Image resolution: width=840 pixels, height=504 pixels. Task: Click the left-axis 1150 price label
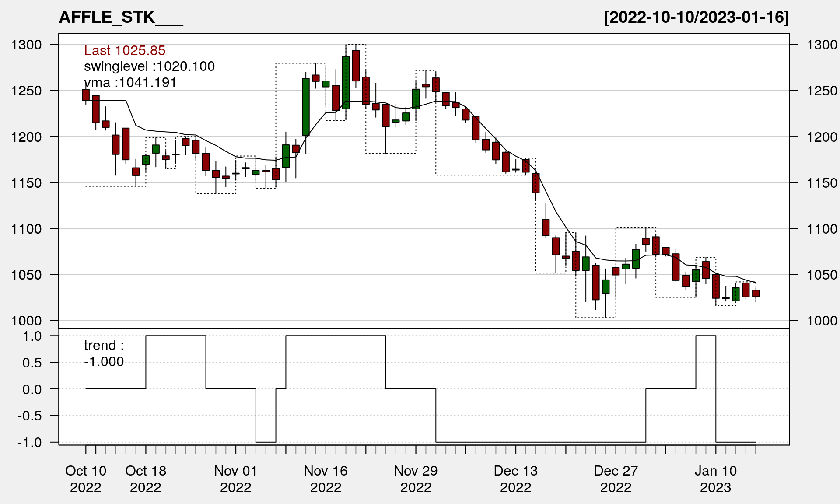point(26,183)
